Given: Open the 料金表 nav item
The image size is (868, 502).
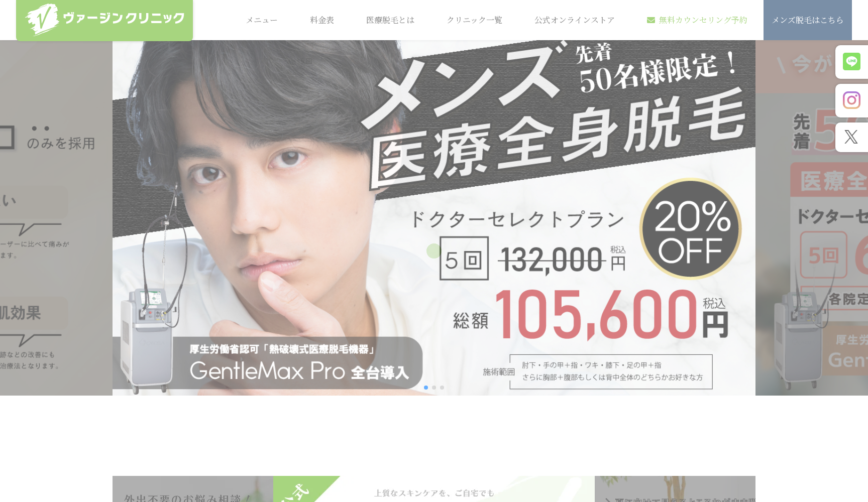Looking at the screenshot, I should click(322, 20).
